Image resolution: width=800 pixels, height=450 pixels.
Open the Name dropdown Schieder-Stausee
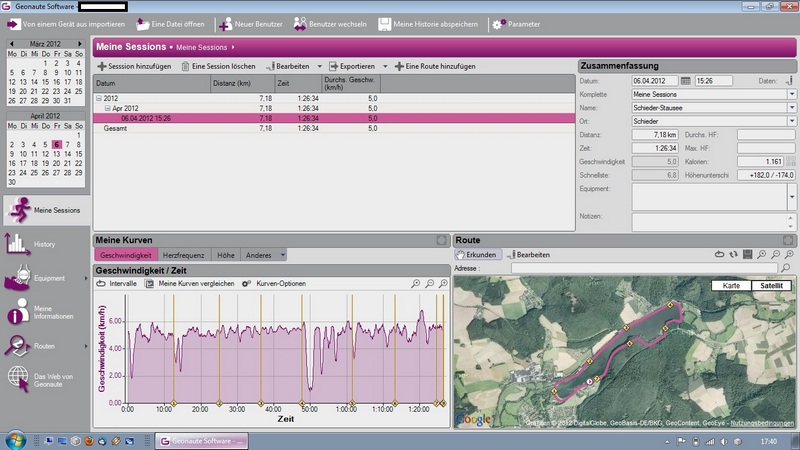[x=791, y=107]
